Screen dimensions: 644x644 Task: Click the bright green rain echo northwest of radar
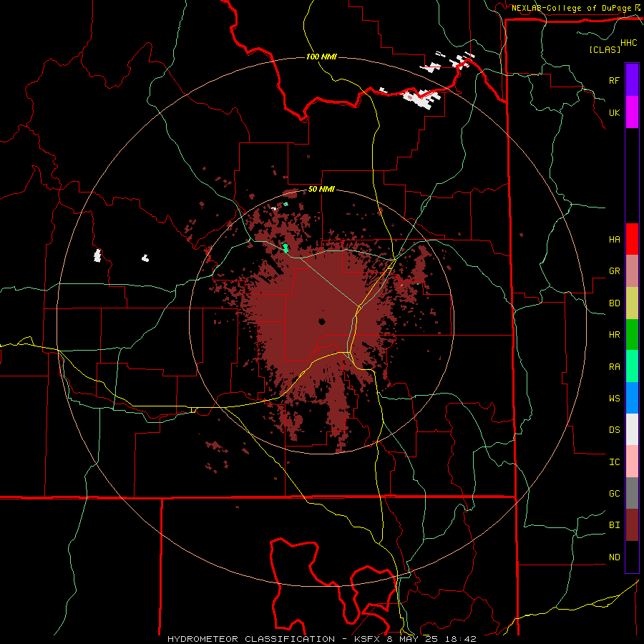pyautogui.click(x=286, y=248)
